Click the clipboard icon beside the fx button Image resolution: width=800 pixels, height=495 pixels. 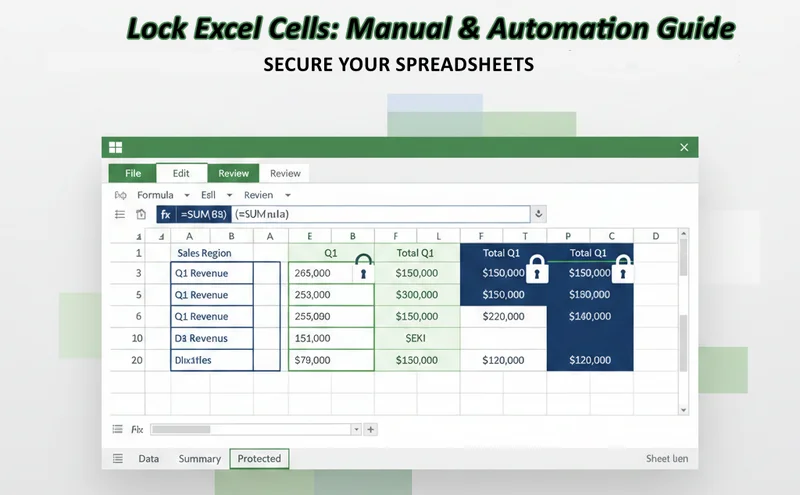tap(141, 214)
